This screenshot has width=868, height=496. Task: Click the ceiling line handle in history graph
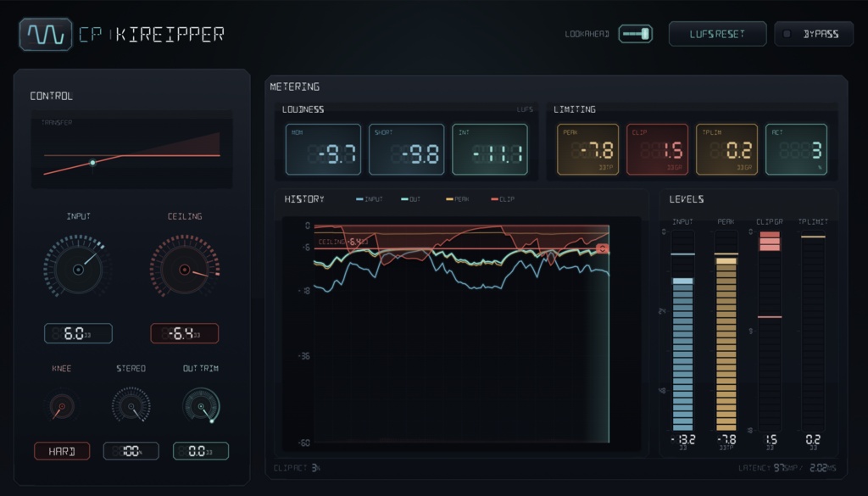point(603,249)
